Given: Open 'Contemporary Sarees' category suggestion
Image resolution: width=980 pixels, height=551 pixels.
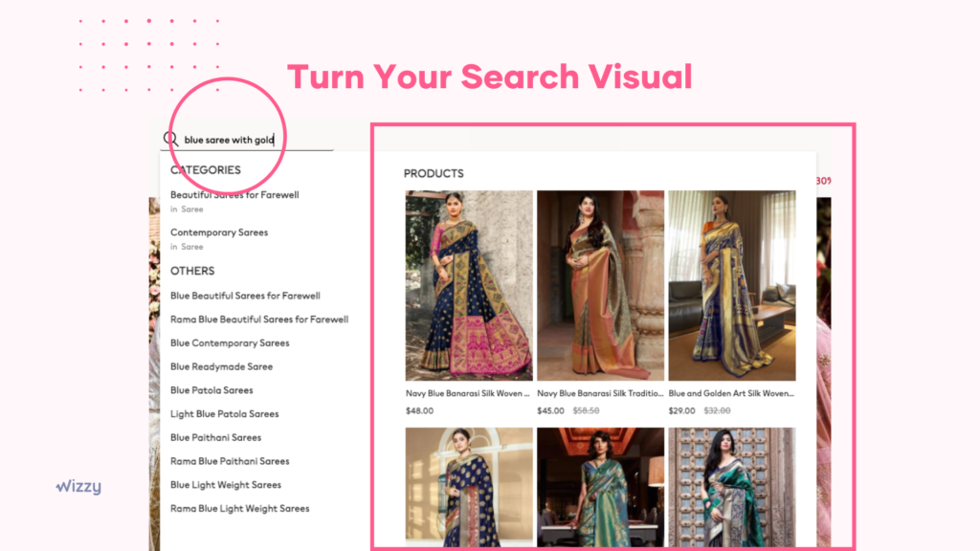Looking at the screenshot, I should 219,232.
